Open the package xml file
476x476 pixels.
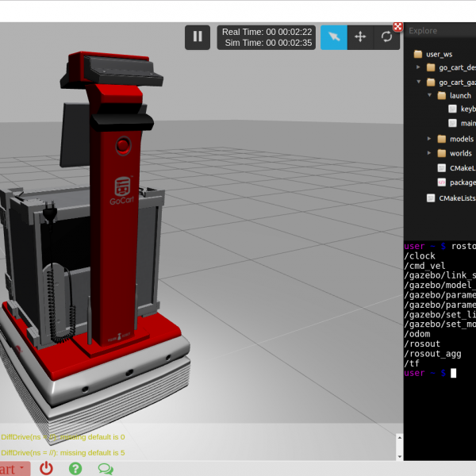pyautogui.click(x=457, y=182)
